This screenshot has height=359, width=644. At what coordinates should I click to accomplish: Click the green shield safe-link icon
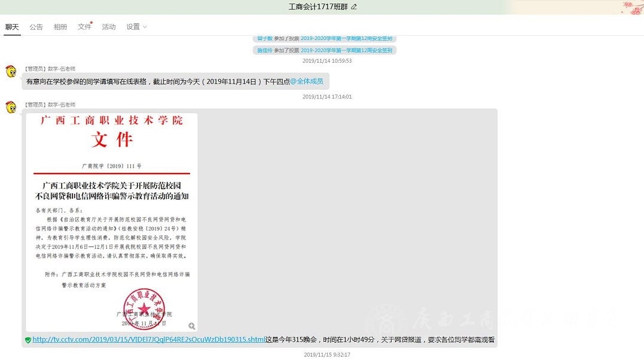click(x=28, y=340)
